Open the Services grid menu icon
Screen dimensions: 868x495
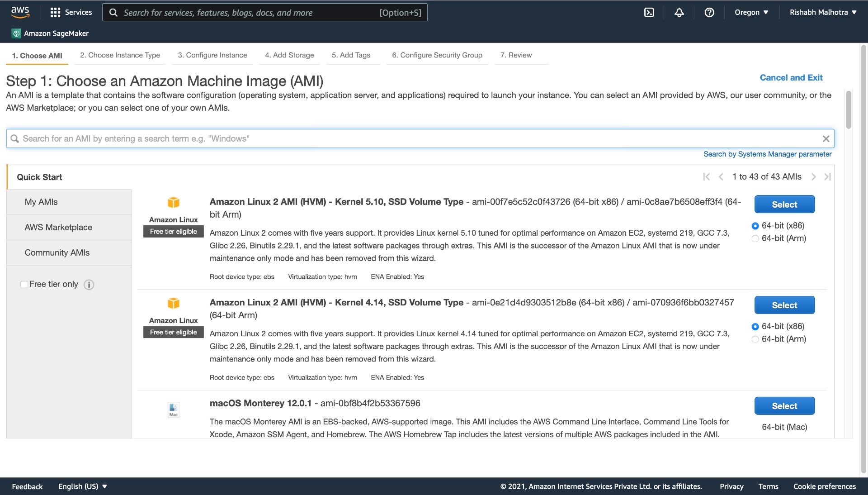(55, 13)
